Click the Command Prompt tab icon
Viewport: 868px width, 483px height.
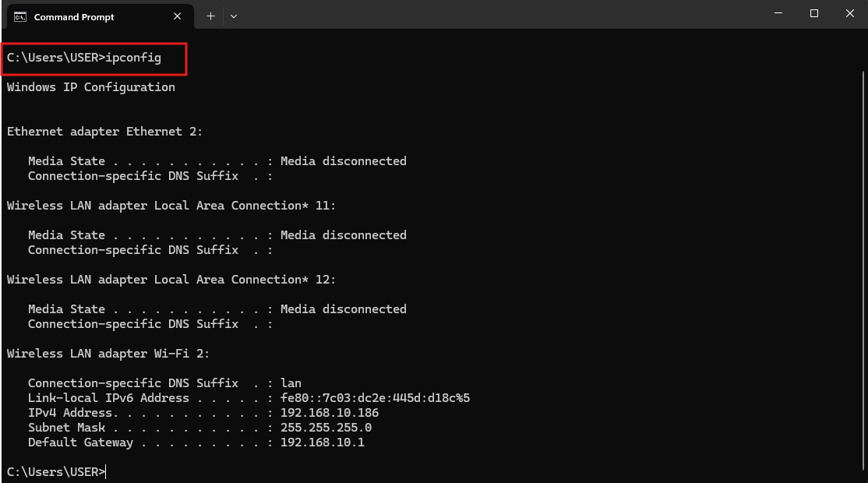[x=20, y=16]
